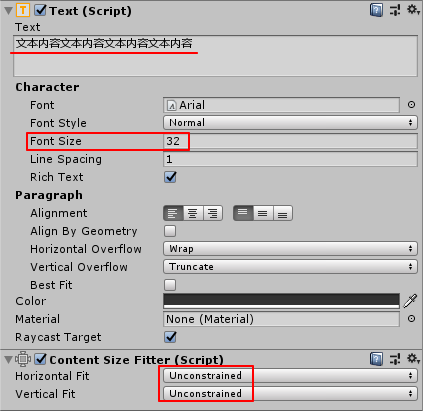This screenshot has width=423, height=411.
Task: Open the Horizontal Overflow dropdown
Action: [x=290, y=249]
